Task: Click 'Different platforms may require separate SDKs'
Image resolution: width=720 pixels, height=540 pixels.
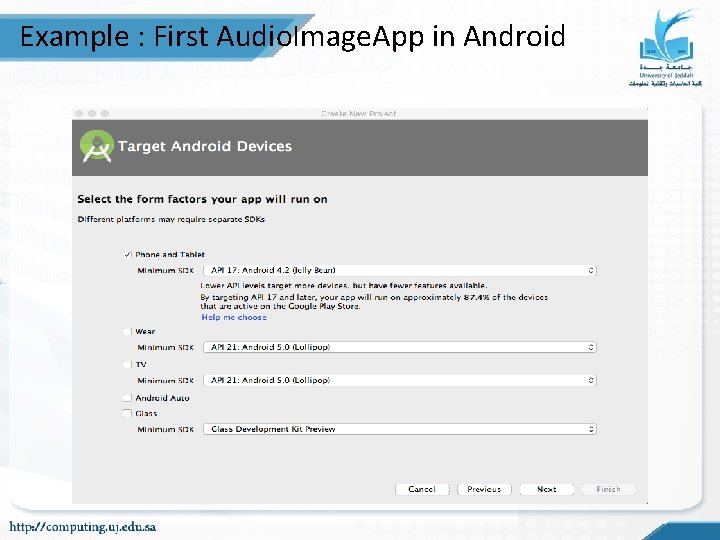Action: [171, 219]
